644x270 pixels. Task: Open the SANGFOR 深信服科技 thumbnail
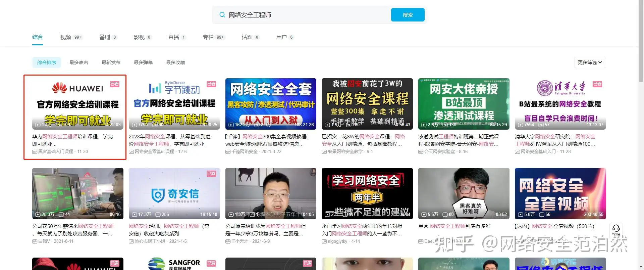[x=174, y=264]
